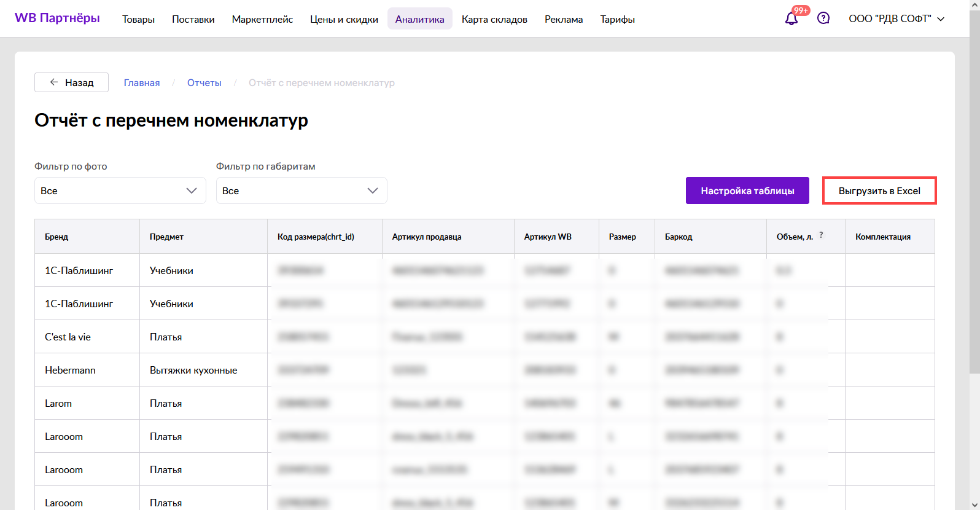Click Выгрузить в Excel button
The height and width of the screenshot is (510, 980).
879,190
